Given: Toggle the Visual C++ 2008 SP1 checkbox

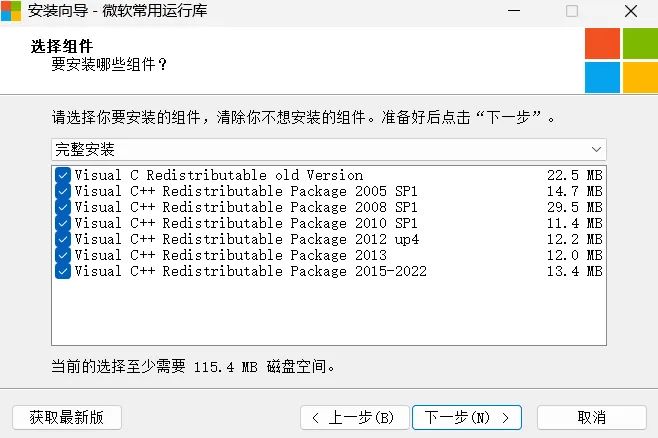Looking at the screenshot, I should [x=63, y=207].
